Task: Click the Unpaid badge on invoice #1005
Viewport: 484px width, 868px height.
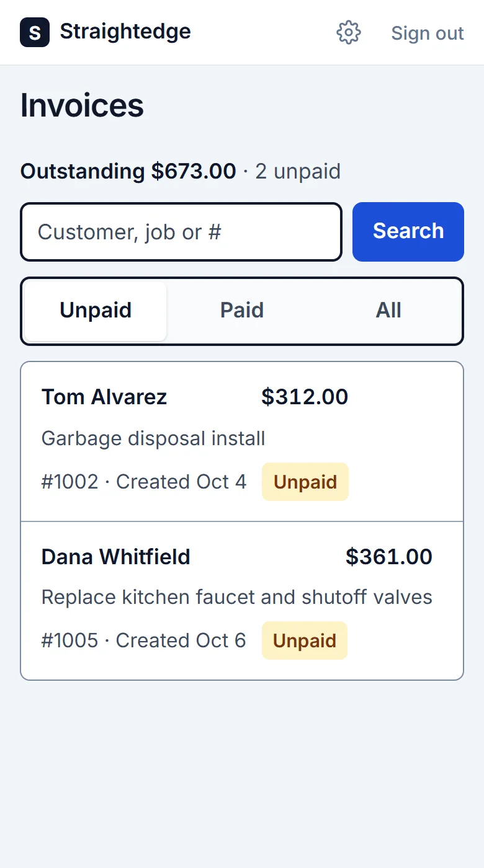Action: [305, 640]
